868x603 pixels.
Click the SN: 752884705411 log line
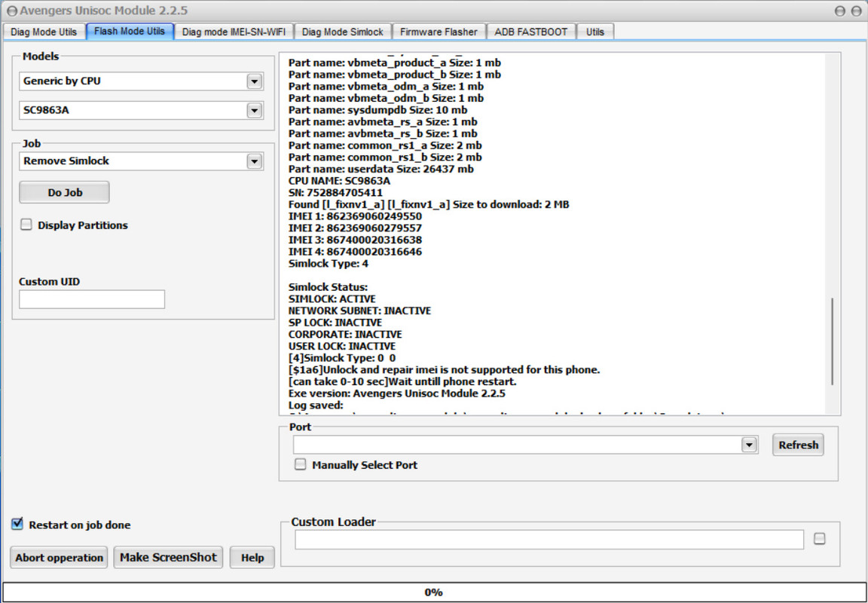(335, 193)
